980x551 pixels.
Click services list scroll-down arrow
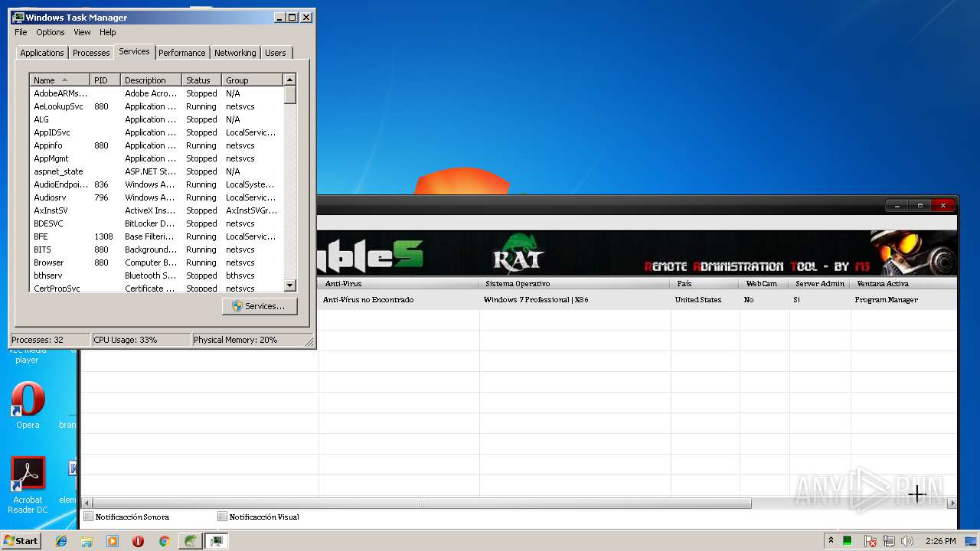coord(289,285)
